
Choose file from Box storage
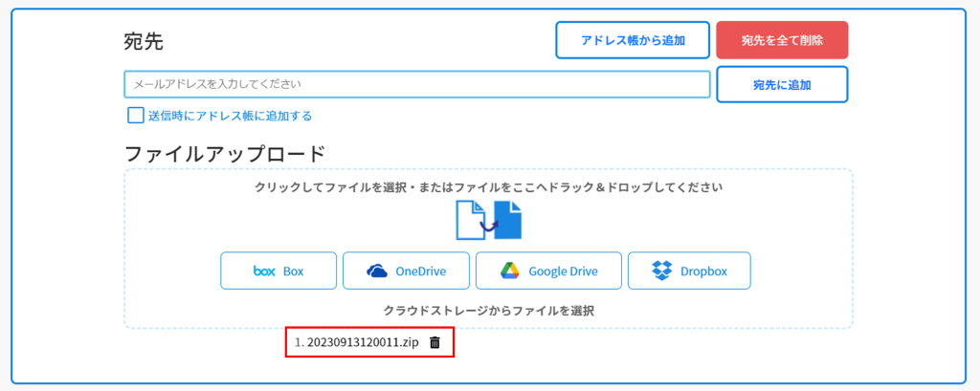278,272
